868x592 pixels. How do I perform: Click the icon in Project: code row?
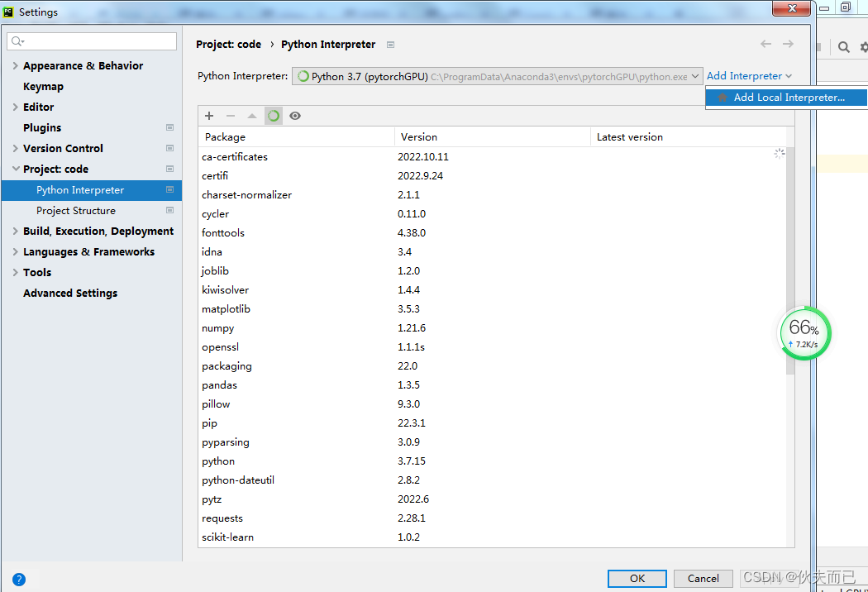click(x=170, y=169)
